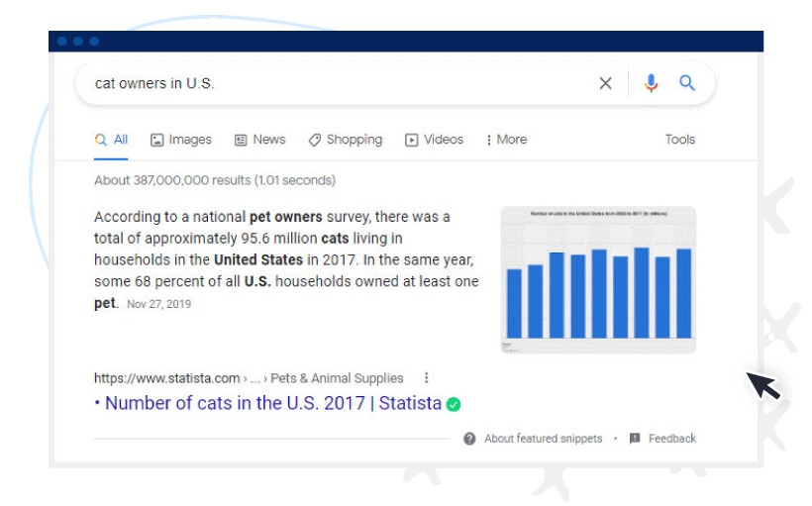Select the Shopping tab
Viewport: 812px width, 506px height.
345,140
